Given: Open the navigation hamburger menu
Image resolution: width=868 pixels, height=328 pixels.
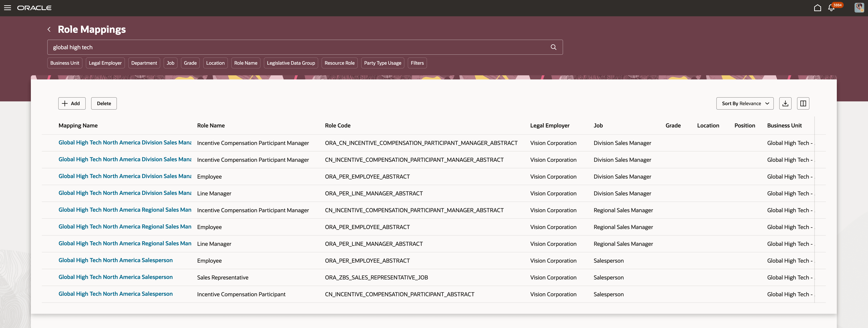Looking at the screenshot, I should 7,7.
